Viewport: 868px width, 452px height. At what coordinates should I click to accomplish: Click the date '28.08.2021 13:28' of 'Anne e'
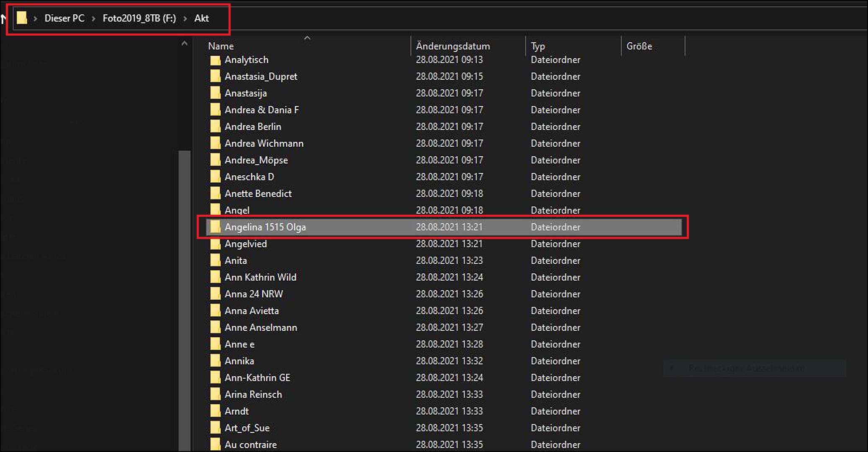[449, 344]
